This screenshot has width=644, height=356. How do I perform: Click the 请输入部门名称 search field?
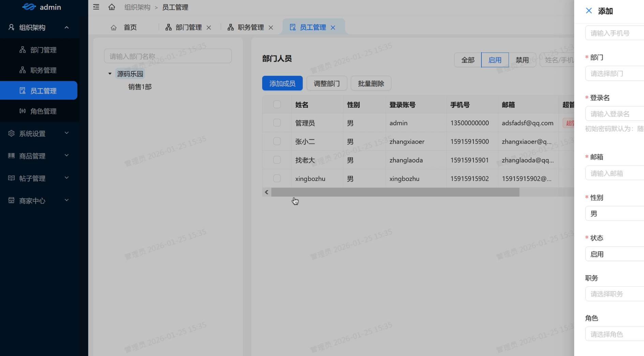[168, 56]
